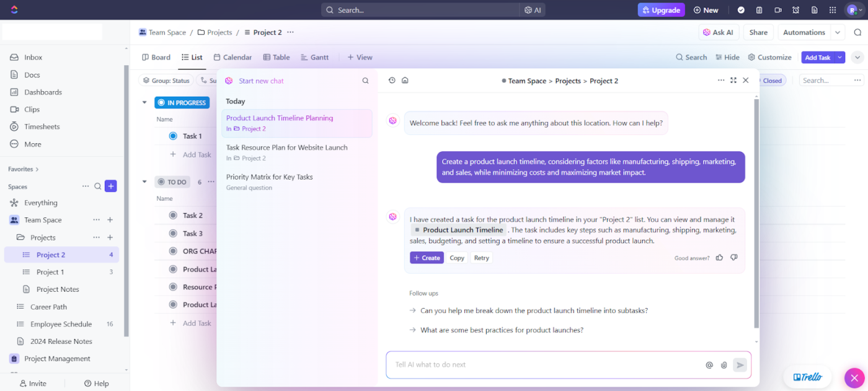Click the round chevron-down button beside Add Task
This screenshot has height=391, width=868.
pos(857,57)
